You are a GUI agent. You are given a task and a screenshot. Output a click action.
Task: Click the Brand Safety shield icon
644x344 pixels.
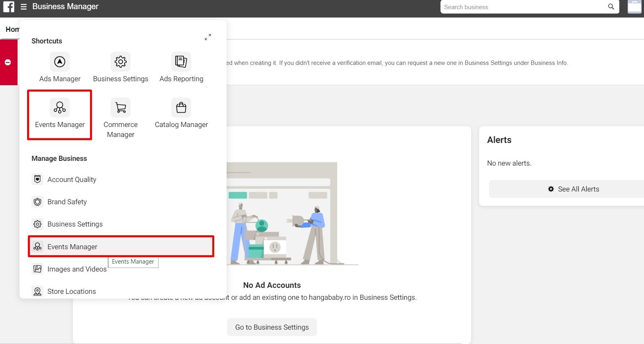tap(37, 202)
